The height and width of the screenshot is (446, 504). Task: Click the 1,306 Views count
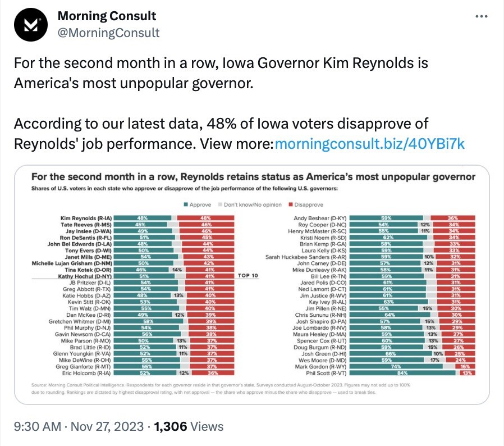pos(189,426)
